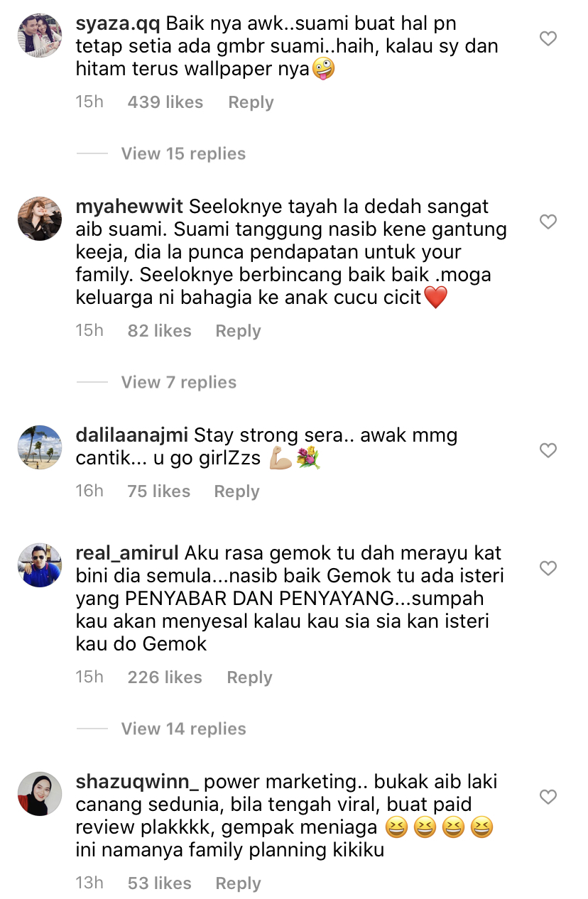
Task: Tap the heart next to real_amirul's comment
Action: [548, 568]
